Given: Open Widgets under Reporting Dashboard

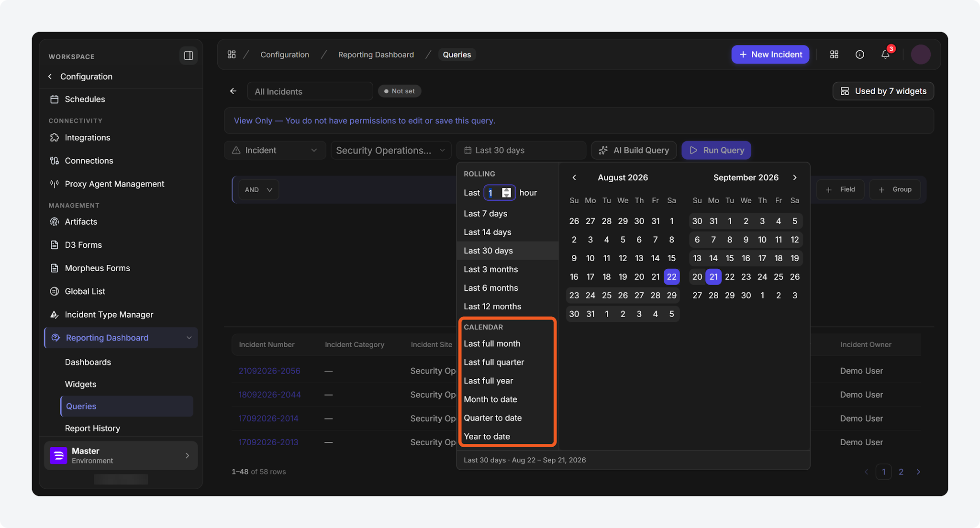Looking at the screenshot, I should pos(80,384).
